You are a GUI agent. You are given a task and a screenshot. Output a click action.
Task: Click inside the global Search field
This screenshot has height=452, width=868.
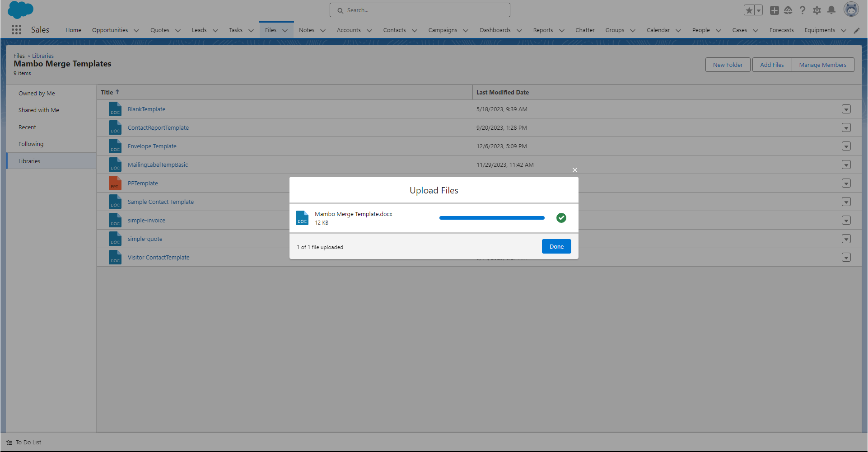(420, 9)
